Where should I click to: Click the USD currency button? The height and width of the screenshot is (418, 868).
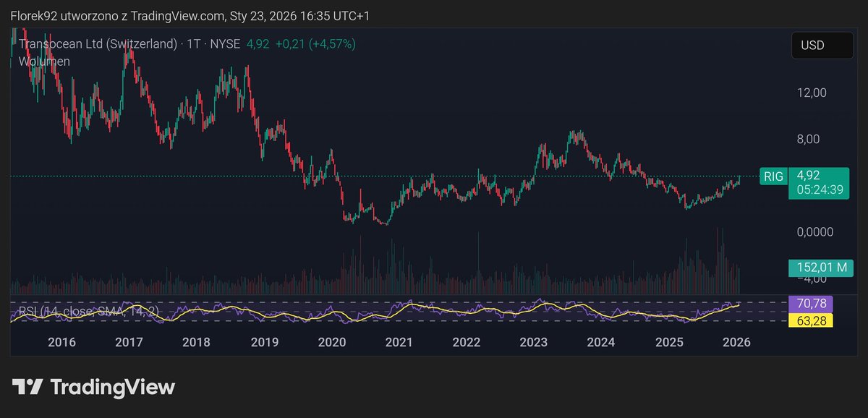tap(822, 45)
